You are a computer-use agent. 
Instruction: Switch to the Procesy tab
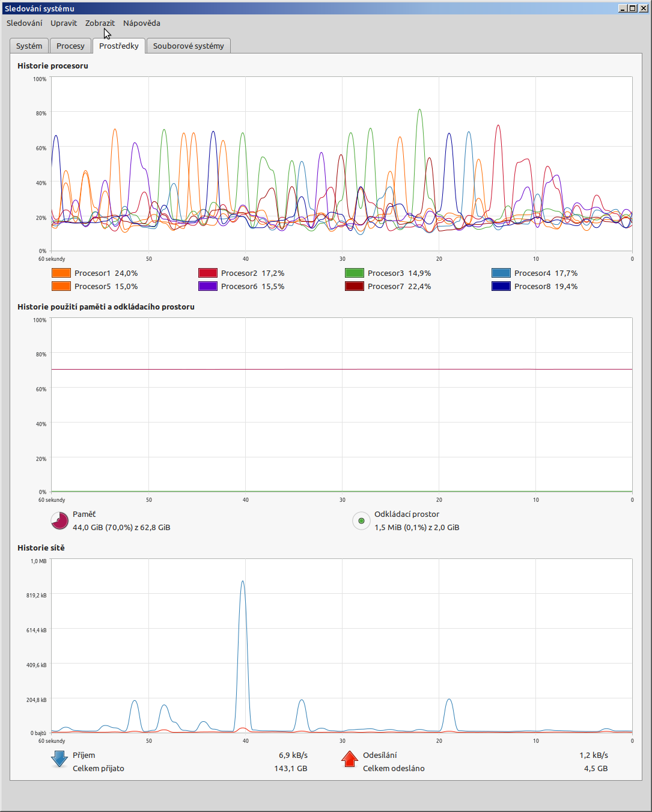point(70,46)
